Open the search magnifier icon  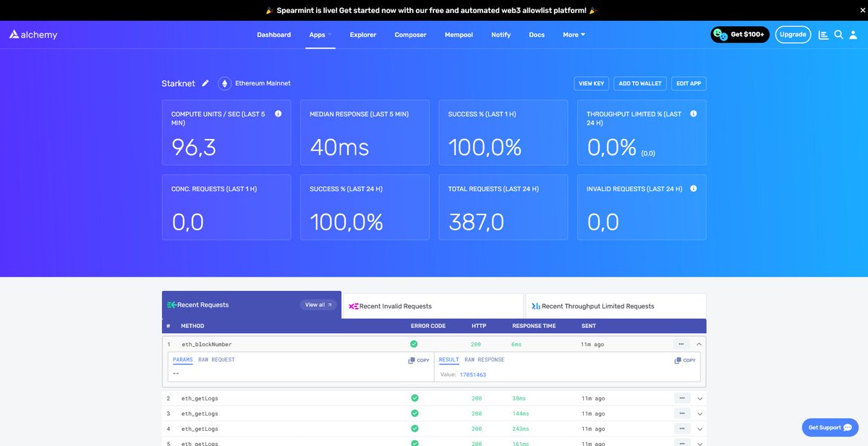[x=838, y=35]
